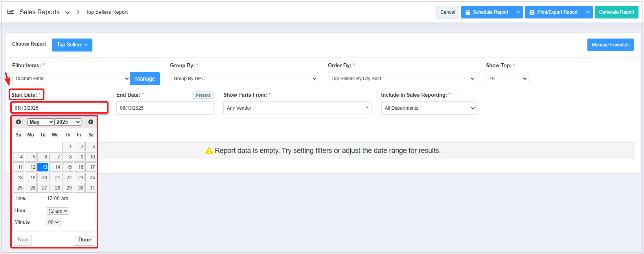Click the Generate Report button
The image size is (644, 254).
pyautogui.click(x=616, y=12)
